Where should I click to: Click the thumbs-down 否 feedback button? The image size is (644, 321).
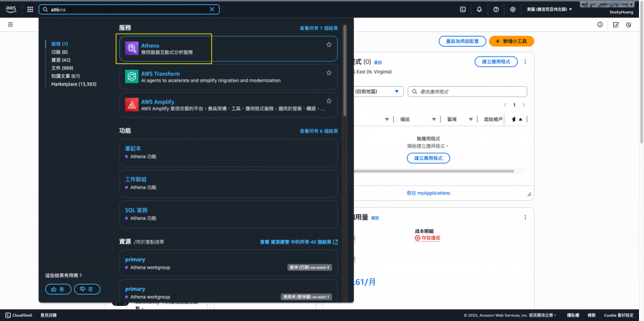[87, 290]
